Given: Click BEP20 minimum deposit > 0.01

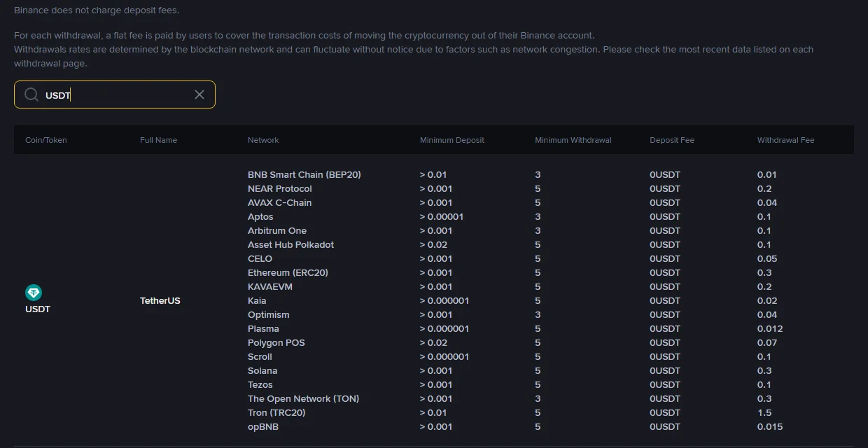Looking at the screenshot, I should coord(433,174).
